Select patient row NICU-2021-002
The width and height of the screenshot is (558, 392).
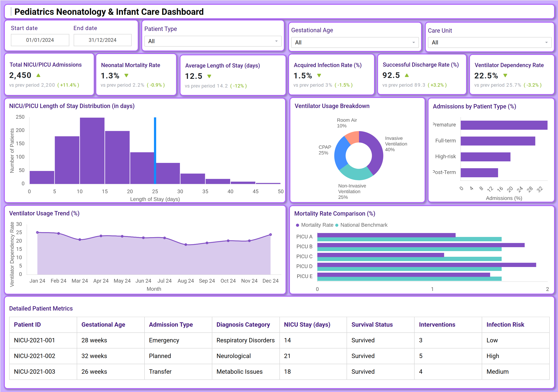click(279, 356)
